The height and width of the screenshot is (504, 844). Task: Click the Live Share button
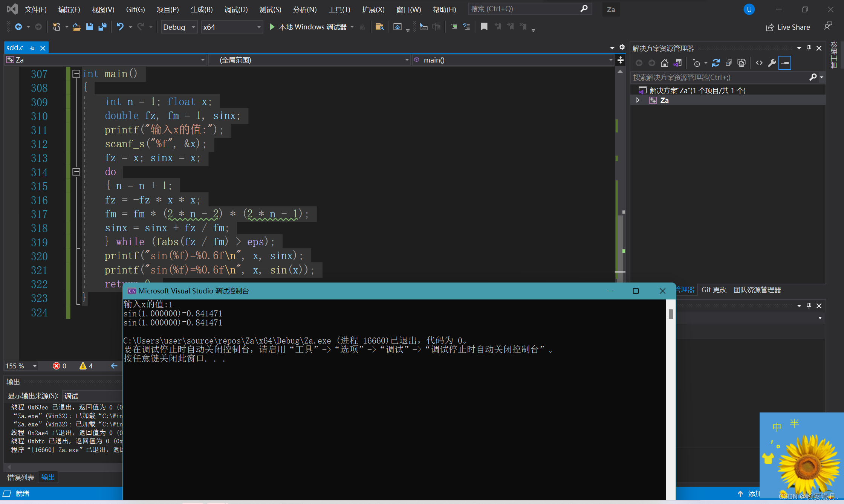(788, 27)
